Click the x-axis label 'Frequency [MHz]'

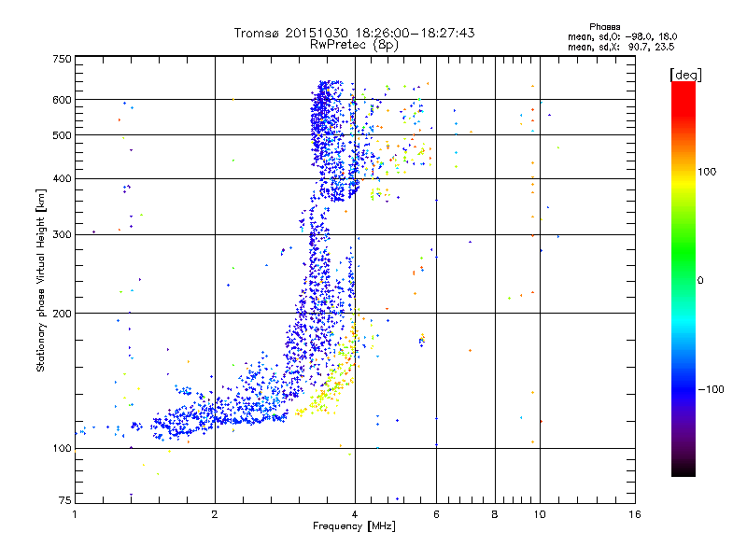tap(354, 526)
